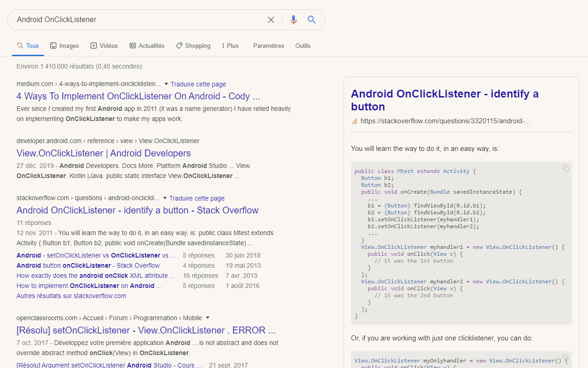Image resolution: width=588 pixels, height=368 pixels.
Task: Click the camera icon on the Images tab
Action: click(x=53, y=46)
